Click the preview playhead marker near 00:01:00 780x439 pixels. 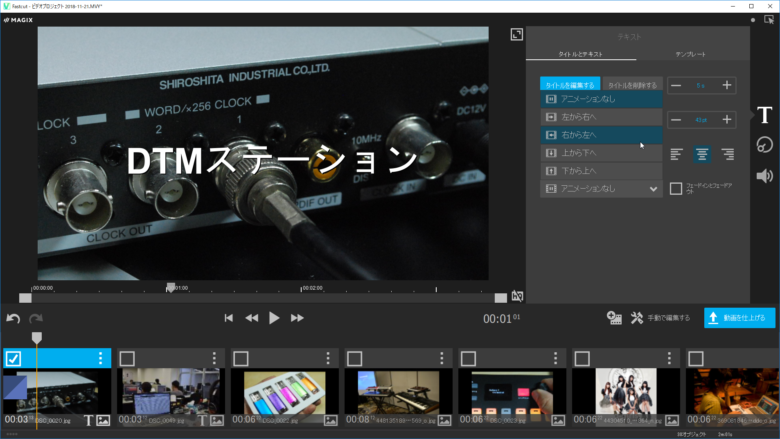(x=171, y=287)
